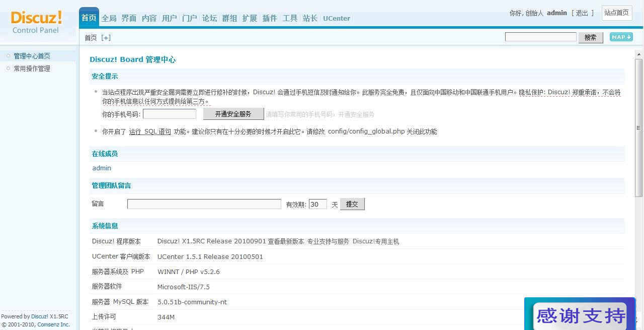Select the 工具 tab
The height and width of the screenshot is (330, 644).
(290, 18)
